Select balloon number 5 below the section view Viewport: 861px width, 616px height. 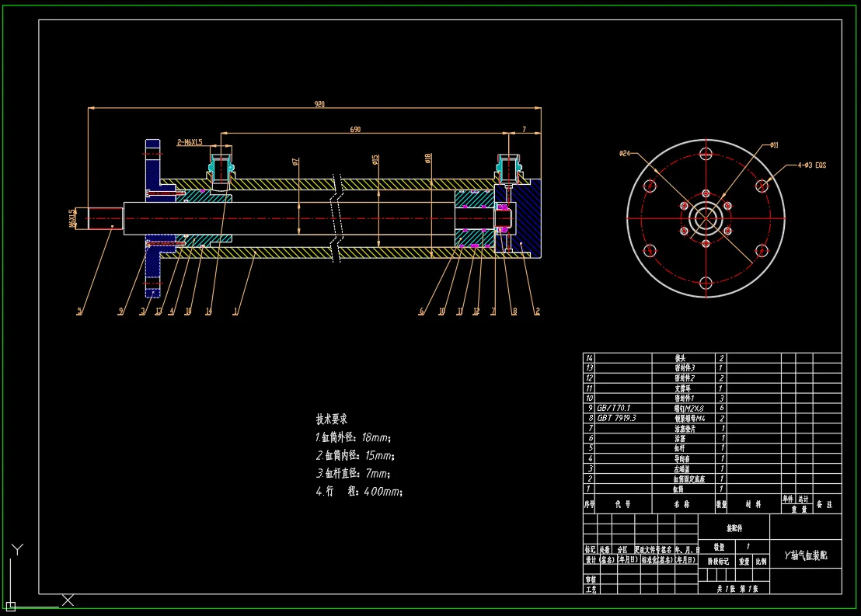(x=79, y=311)
